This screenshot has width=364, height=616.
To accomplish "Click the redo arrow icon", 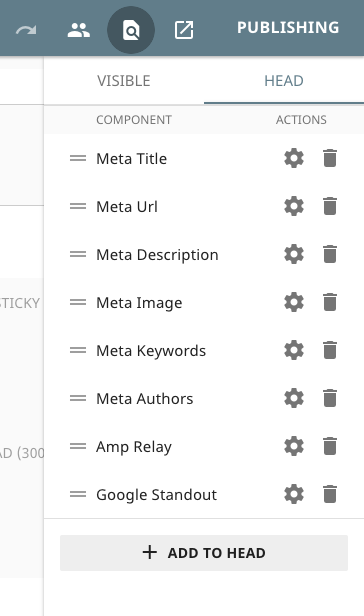I will tap(26, 30).
